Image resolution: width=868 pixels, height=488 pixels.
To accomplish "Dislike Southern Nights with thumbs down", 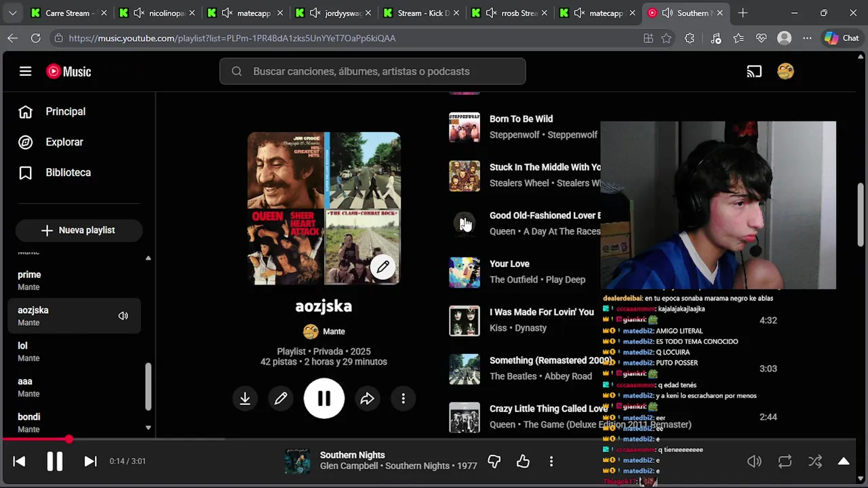I will [494, 462].
